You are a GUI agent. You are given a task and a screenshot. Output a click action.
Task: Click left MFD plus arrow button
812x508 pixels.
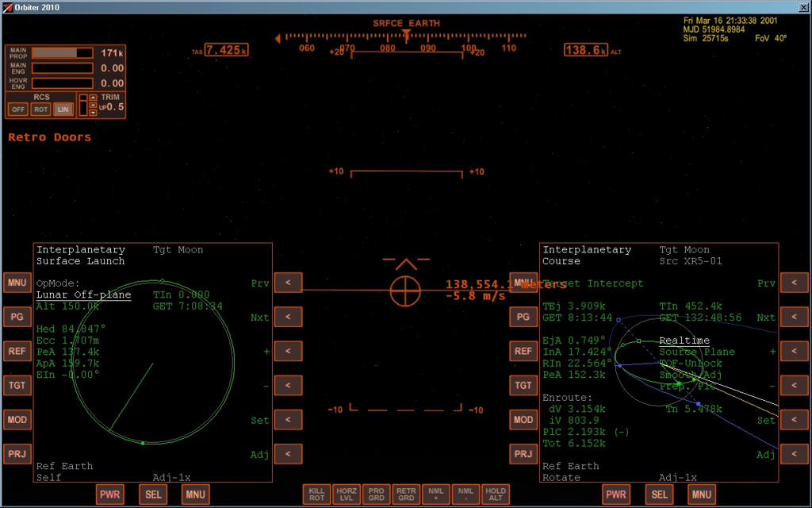pos(288,351)
